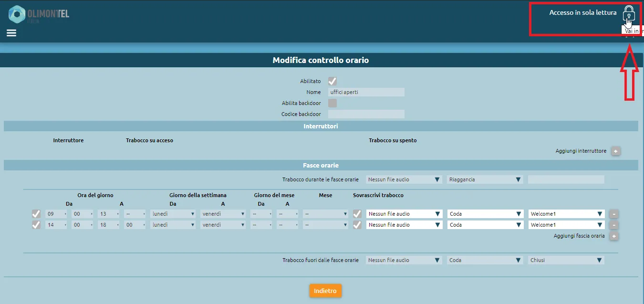Viewport: 644px width, 304px height.
Task: Open the hamburger menu
Action: [x=11, y=33]
